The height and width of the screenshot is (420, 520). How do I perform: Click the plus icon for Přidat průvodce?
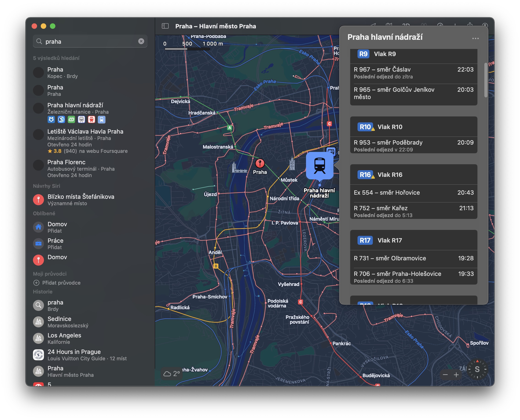[x=36, y=283]
